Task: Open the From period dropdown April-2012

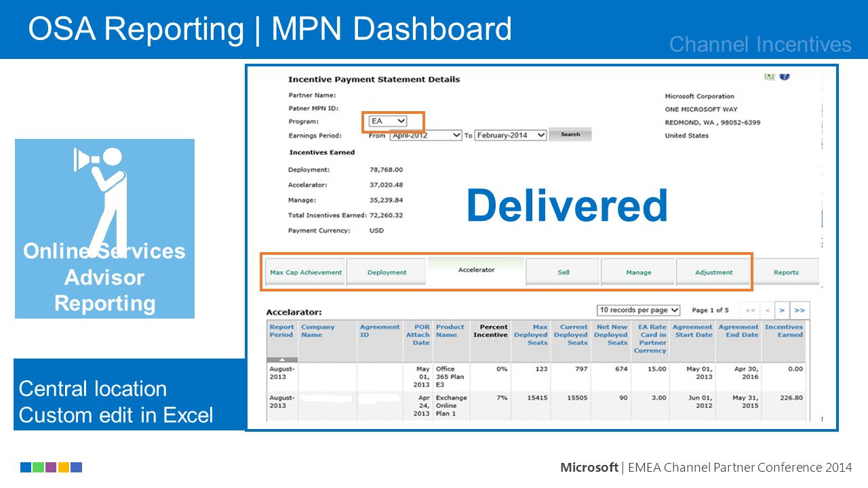Action: click(x=426, y=135)
